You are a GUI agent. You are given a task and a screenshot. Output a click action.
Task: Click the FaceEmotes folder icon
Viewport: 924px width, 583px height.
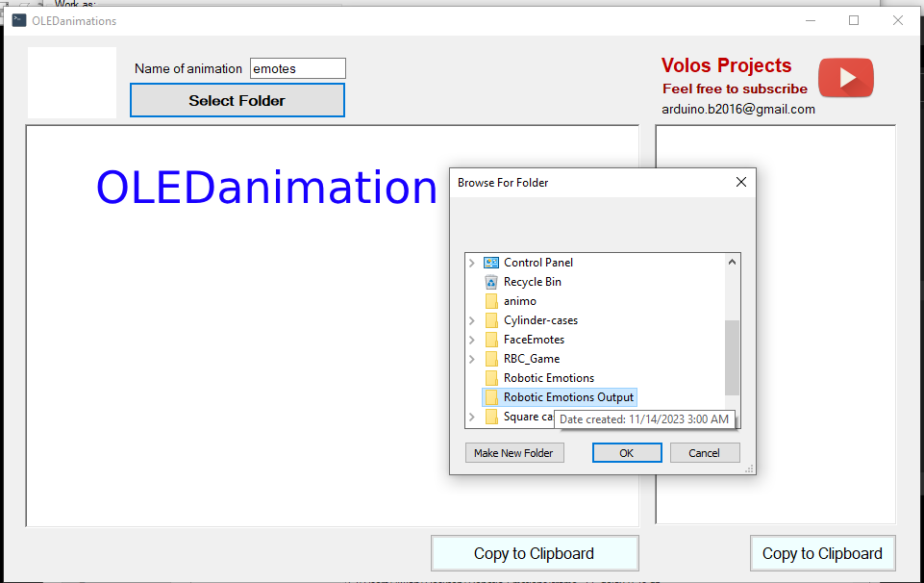(489, 339)
